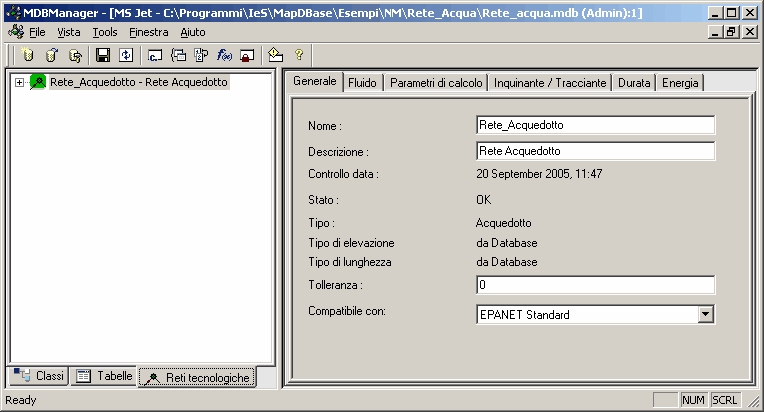Switch to the Parametri di calcolo tab

pyautogui.click(x=436, y=83)
